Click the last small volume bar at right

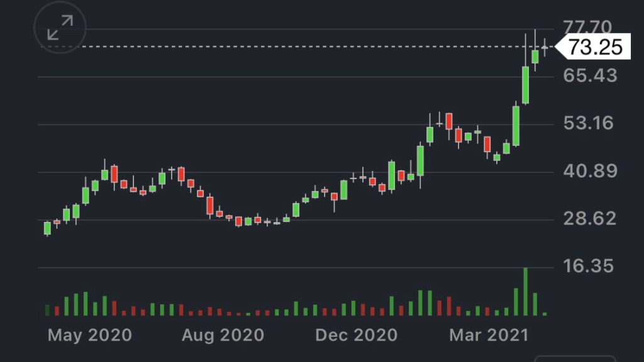[545, 313]
